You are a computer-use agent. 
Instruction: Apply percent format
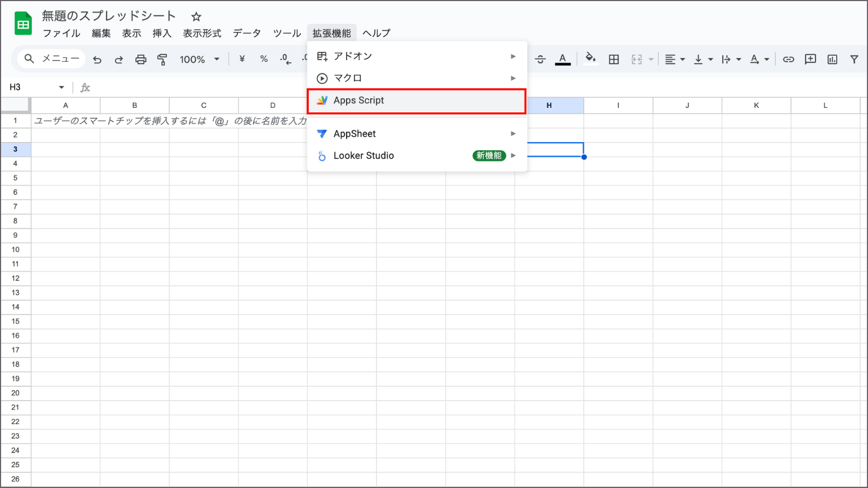pyautogui.click(x=264, y=59)
